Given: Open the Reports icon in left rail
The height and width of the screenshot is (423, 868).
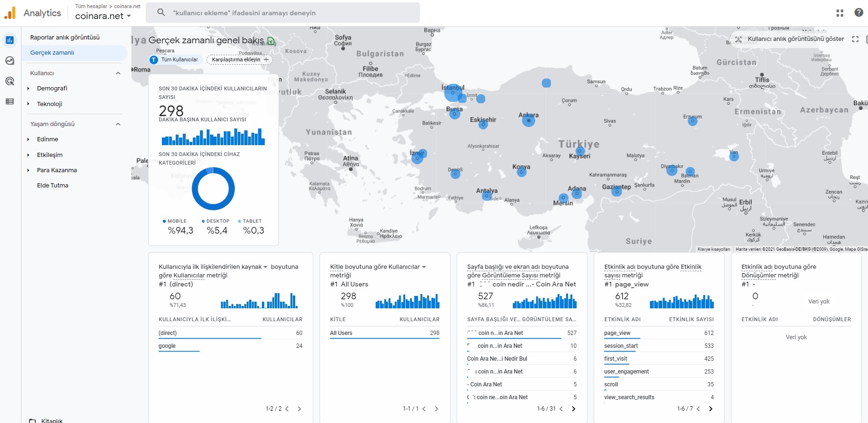Looking at the screenshot, I should [10, 40].
